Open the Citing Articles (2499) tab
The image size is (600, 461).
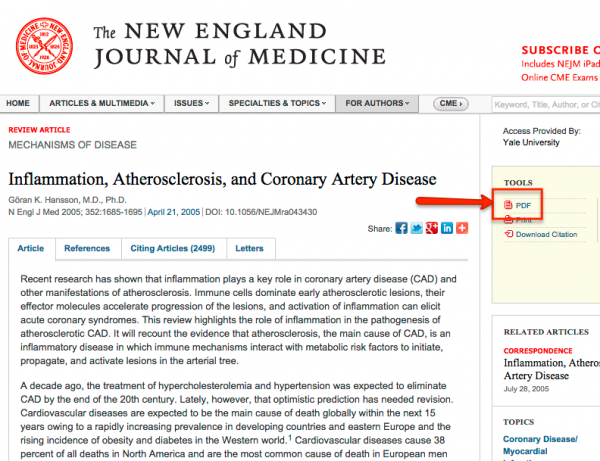pyautogui.click(x=173, y=248)
